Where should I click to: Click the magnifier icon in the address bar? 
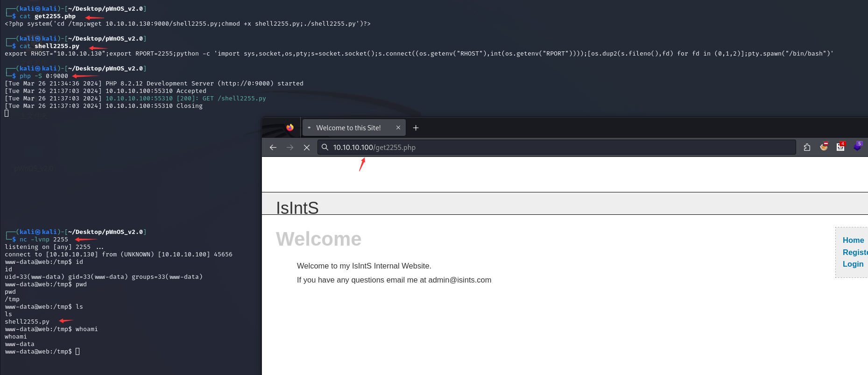pos(325,147)
